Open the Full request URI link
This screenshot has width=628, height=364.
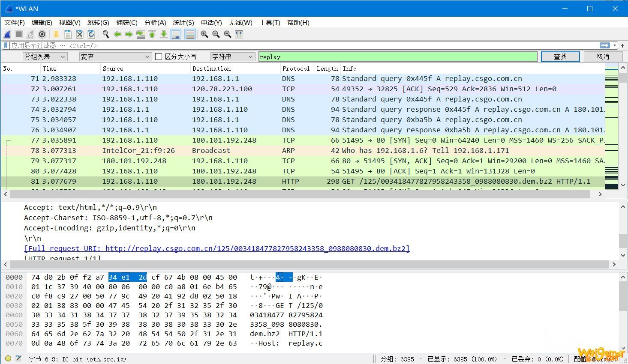tap(217, 248)
